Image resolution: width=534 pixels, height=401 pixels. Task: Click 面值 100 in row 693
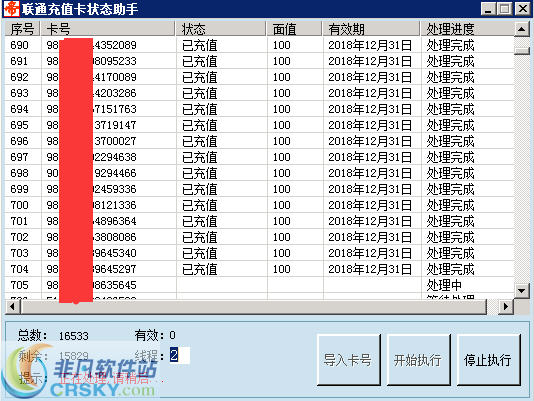click(x=282, y=93)
